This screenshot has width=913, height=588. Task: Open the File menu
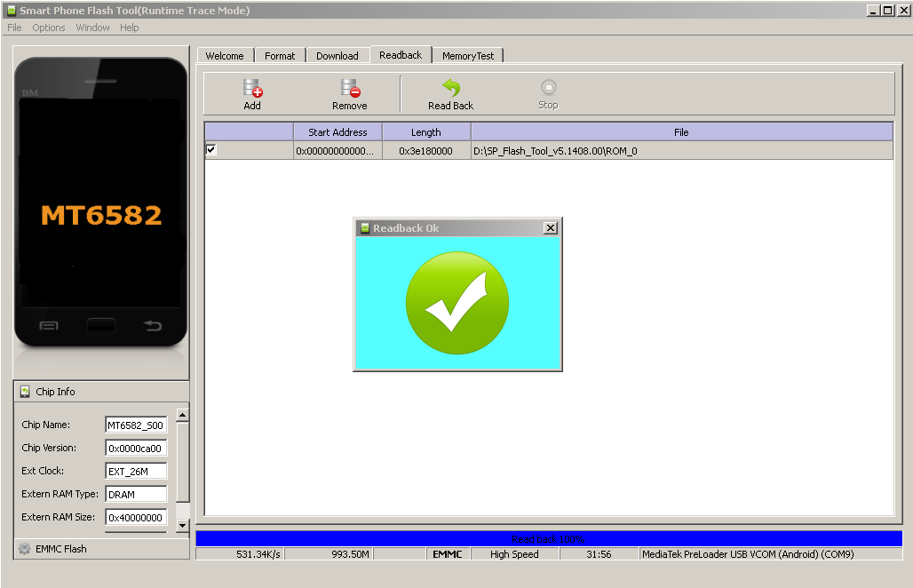[x=14, y=28]
